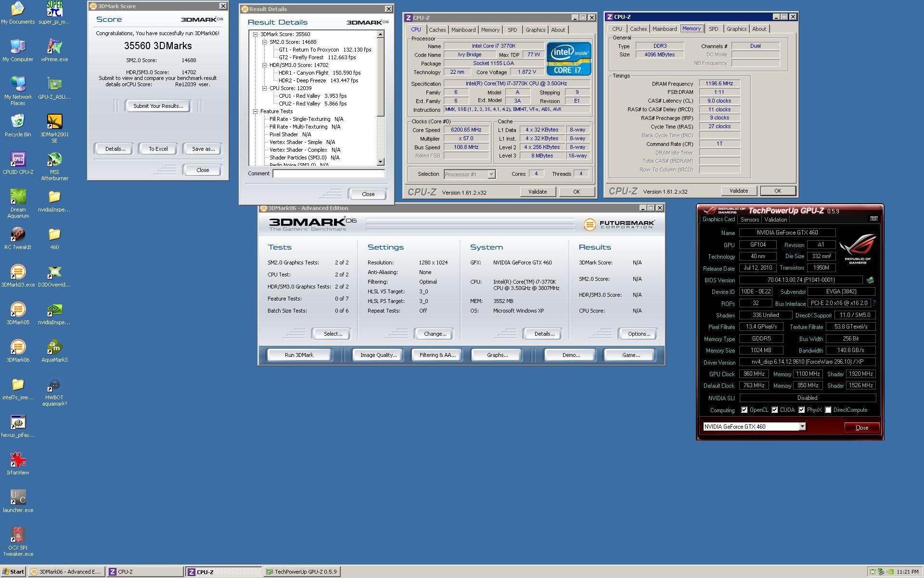Click Bus Interface question mark in GPU-Z
The width and height of the screenshot is (924, 578).
[x=874, y=303]
